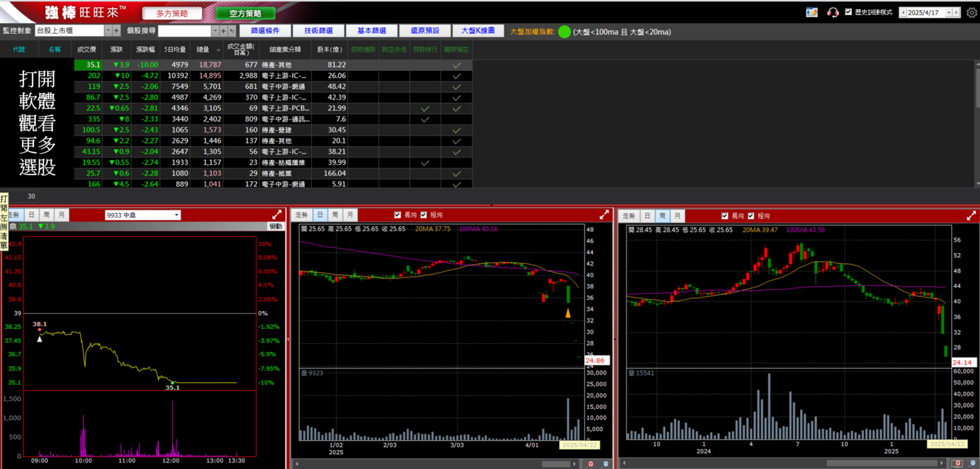Click 弱勢排行 checkmark in the 19.55 row
Viewport: 980px width, 469px height.
click(x=425, y=163)
